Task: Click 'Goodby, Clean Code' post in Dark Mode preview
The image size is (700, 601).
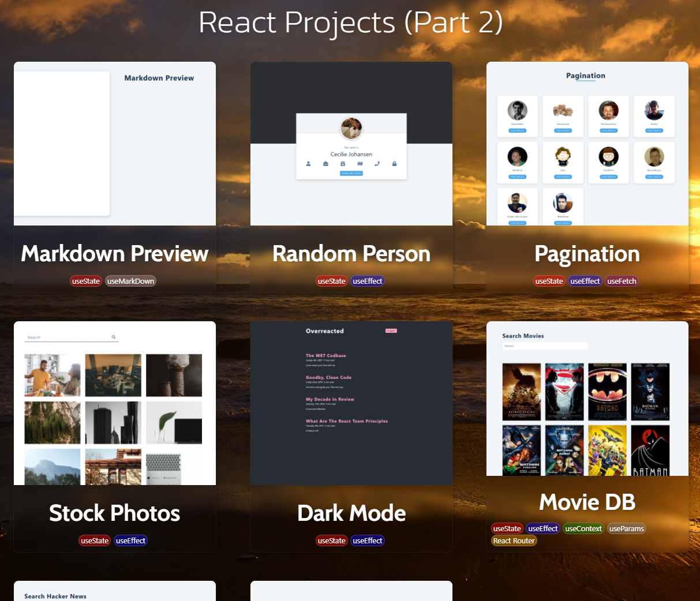Action: pyautogui.click(x=328, y=377)
